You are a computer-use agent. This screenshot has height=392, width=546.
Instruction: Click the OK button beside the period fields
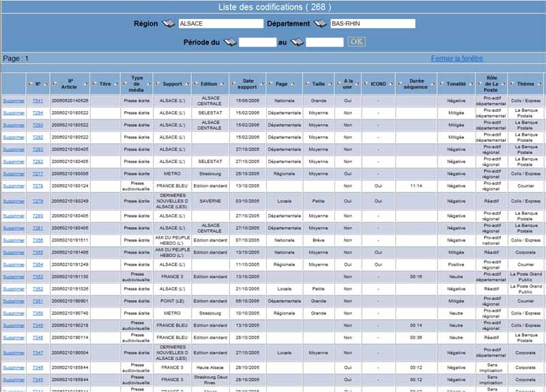pyautogui.click(x=356, y=42)
